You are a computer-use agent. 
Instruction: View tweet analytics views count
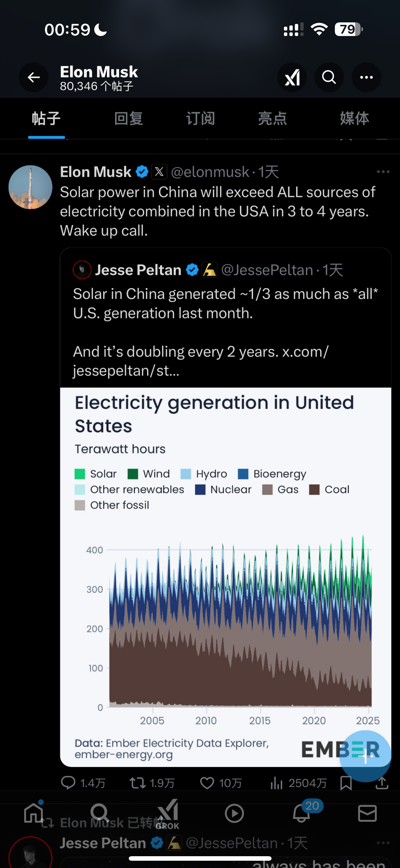click(x=298, y=783)
